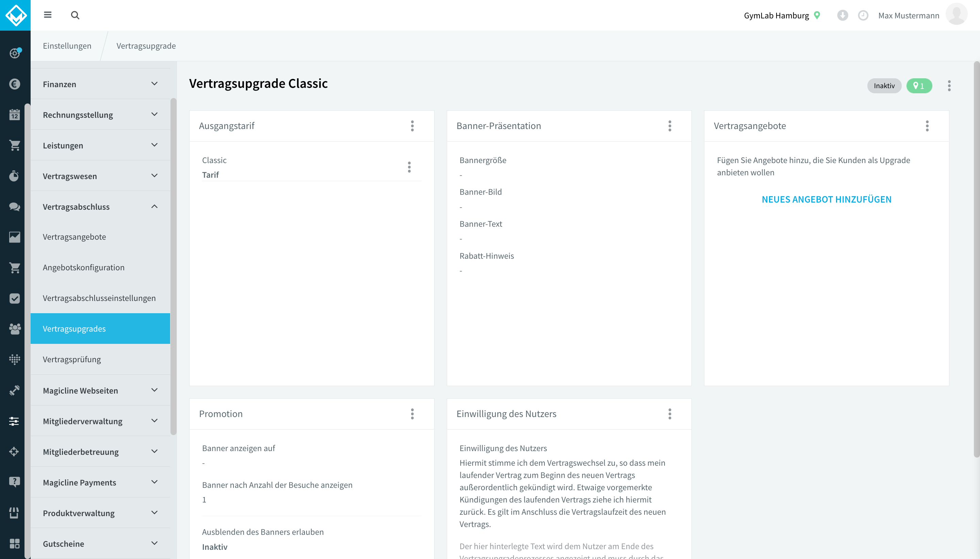
Task: Click the Inaktiv status badge
Action: [x=884, y=85]
